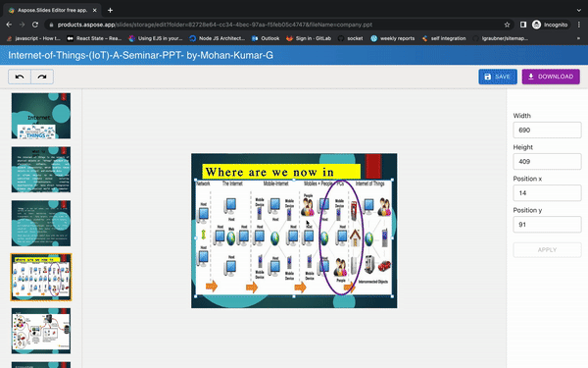This screenshot has height=368, width=588.
Task: Open the lgraubner/sitemap bookmark
Action: [x=501, y=38]
